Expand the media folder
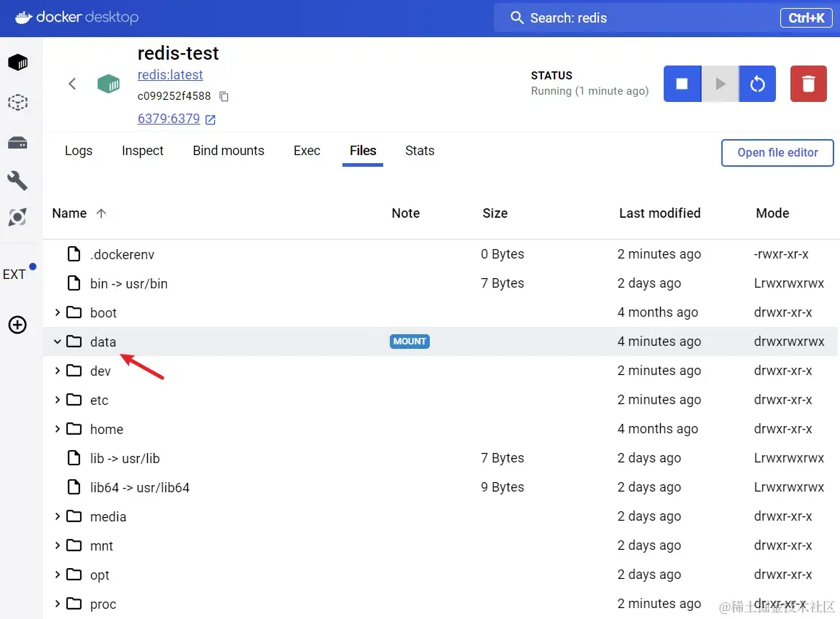The height and width of the screenshot is (619, 840). (x=58, y=516)
